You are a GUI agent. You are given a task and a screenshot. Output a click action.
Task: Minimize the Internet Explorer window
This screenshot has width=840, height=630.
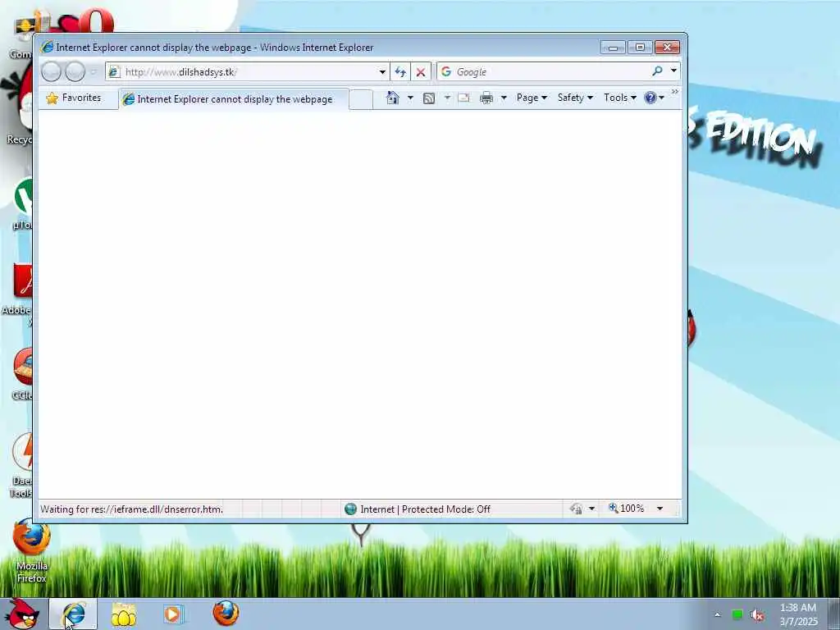(x=613, y=48)
